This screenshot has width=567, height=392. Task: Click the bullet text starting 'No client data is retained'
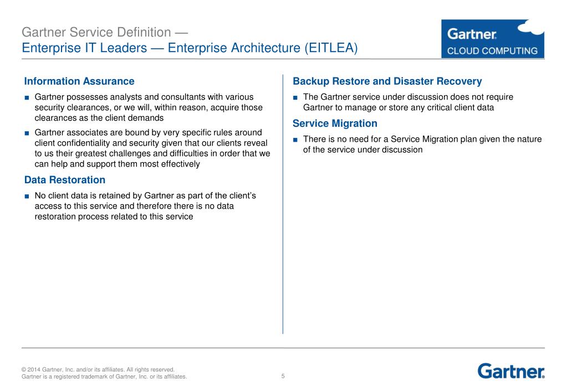coord(145,206)
